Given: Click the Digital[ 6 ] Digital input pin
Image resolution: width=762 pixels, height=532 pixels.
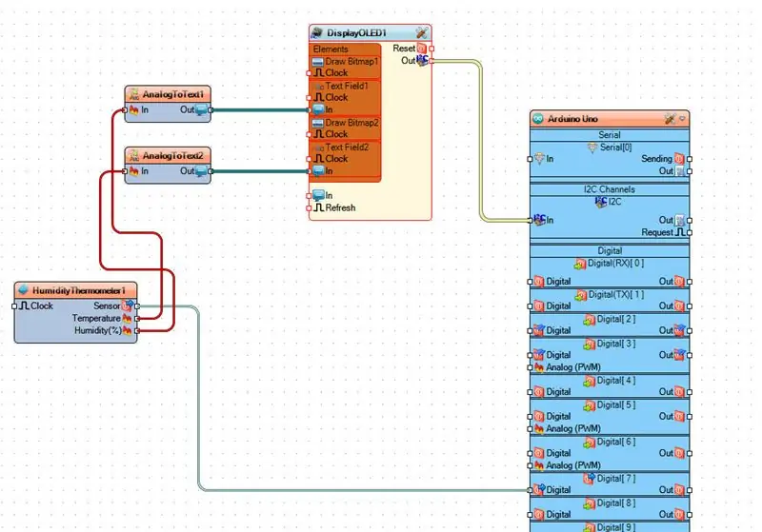Looking at the screenshot, I should [x=530, y=453].
